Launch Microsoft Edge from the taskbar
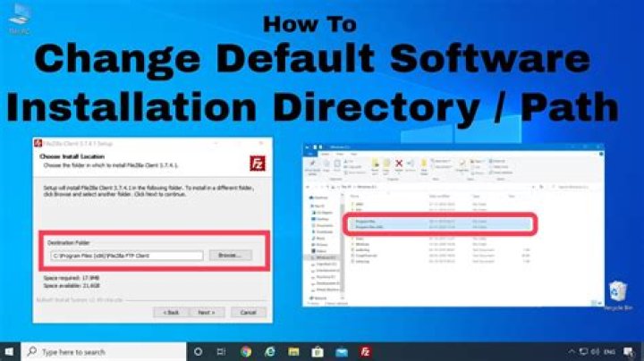The height and width of the screenshot is (361, 644). [270, 351]
